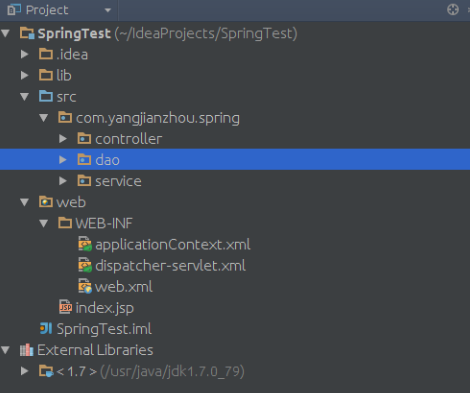Viewport: 470px width, 393px height.
Task: Collapse the WEB-INF folder arrow
Action: tap(44, 223)
